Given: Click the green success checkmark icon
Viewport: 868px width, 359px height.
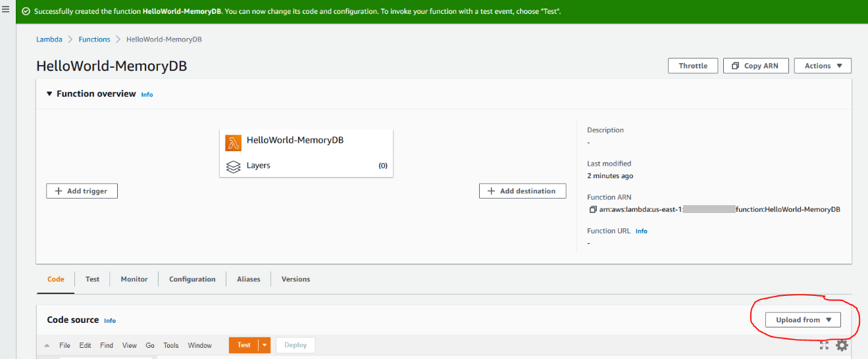Looking at the screenshot, I should point(26,12).
